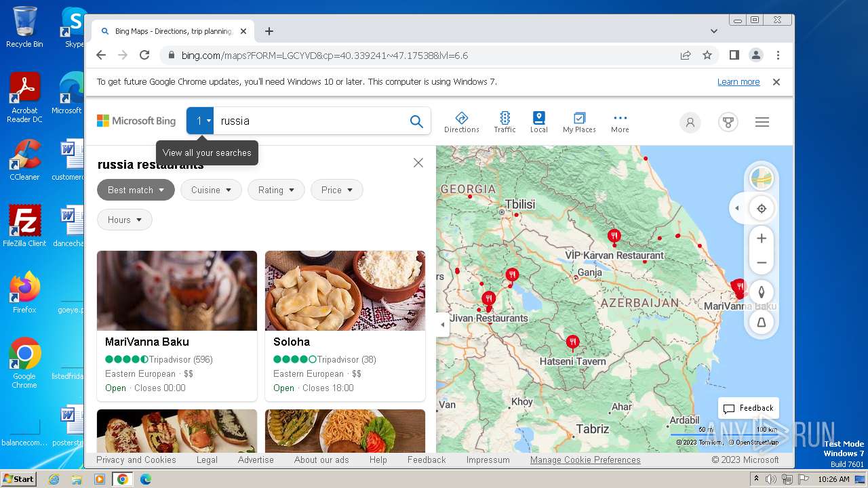
Task: Go back to the previous page
Action: coord(101,56)
